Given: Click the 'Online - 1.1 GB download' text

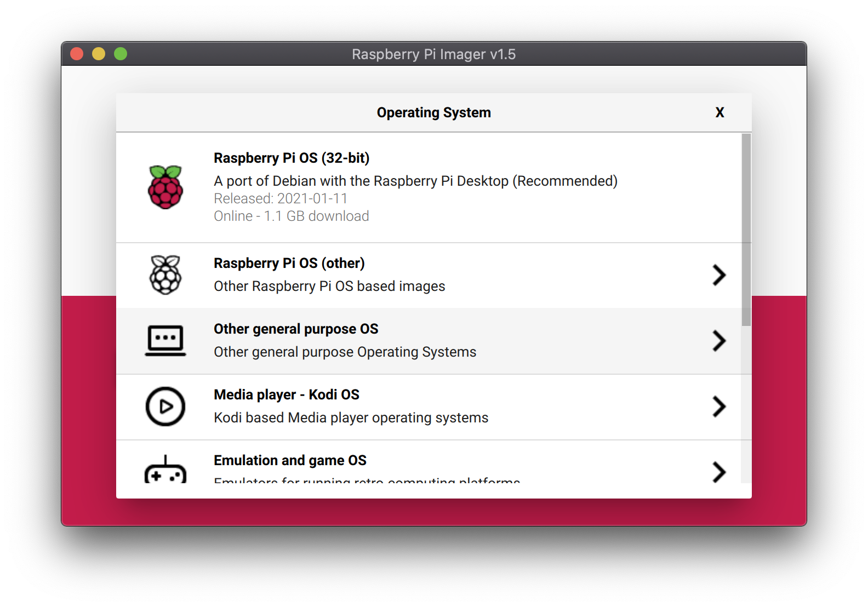Looking at the screenshot, I should [x=292, y=216].
